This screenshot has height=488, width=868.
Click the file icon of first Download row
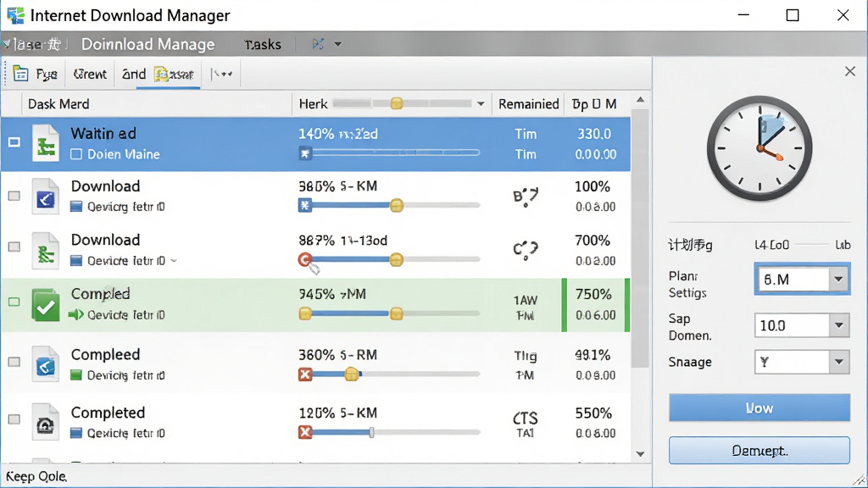click(46, 197)
